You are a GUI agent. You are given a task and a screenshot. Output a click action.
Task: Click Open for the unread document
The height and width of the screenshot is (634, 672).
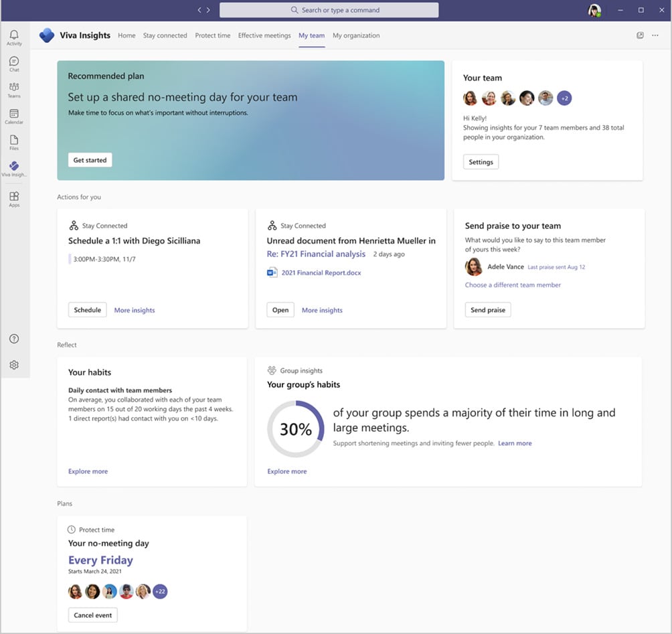pyautogui.click(x=280, y=309)
